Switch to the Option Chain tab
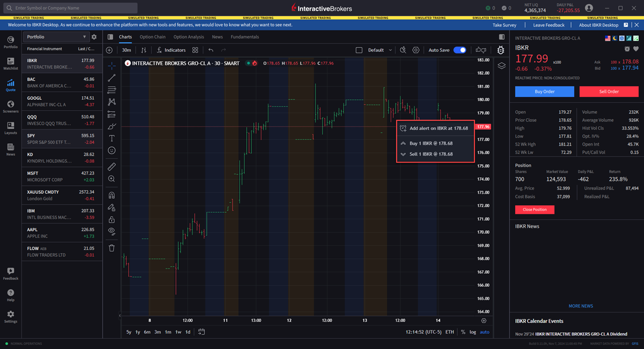This screenshot has height=349, width=644. pos(152,37)
